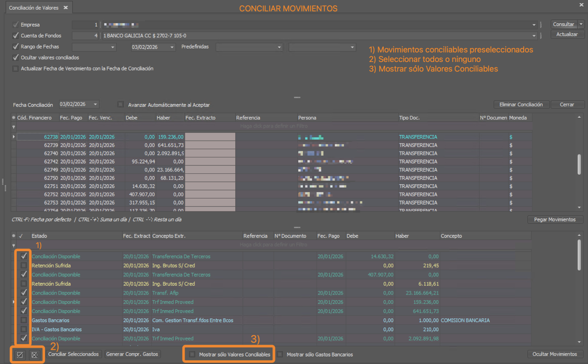Open the Consultar button dropdown arrow

(581, 24)
